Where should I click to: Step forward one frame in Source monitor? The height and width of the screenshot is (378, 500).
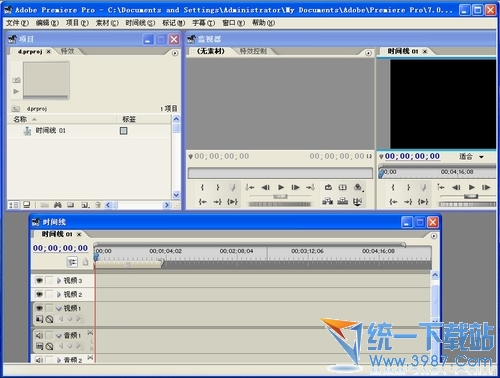point(295,187)
